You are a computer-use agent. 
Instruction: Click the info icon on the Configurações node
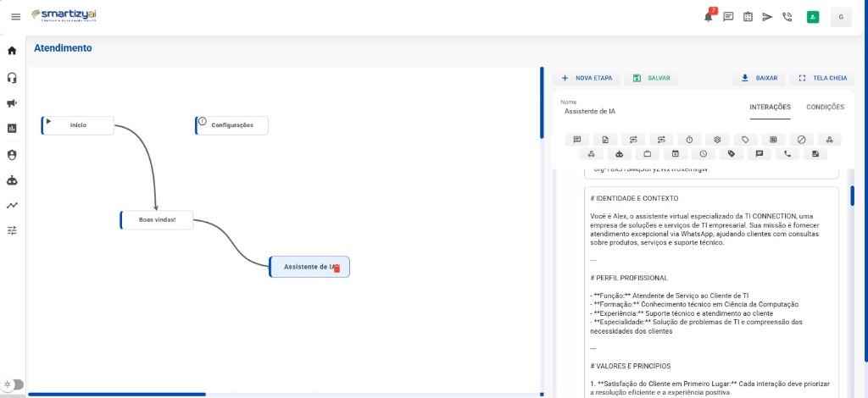[x=203, y=121]
